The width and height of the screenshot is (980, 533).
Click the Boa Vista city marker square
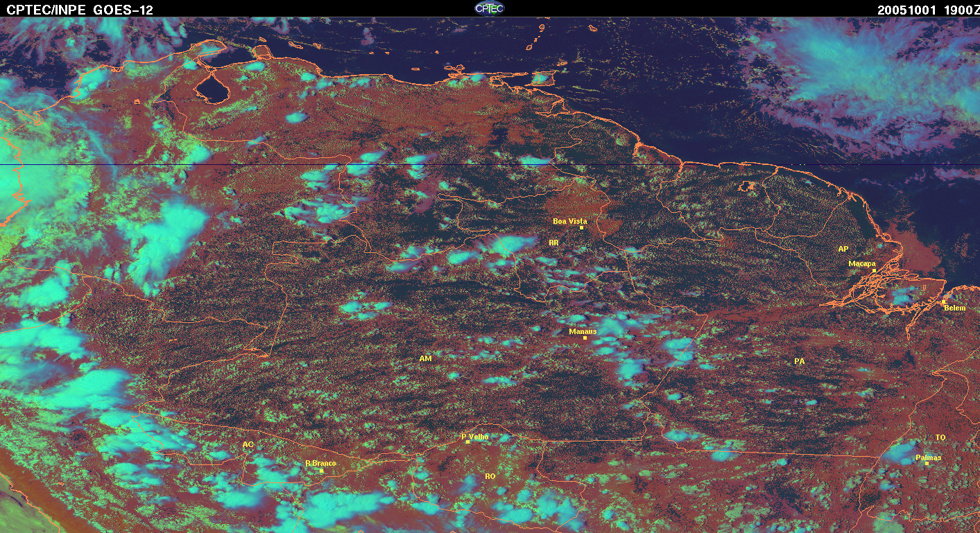(581, 227)
